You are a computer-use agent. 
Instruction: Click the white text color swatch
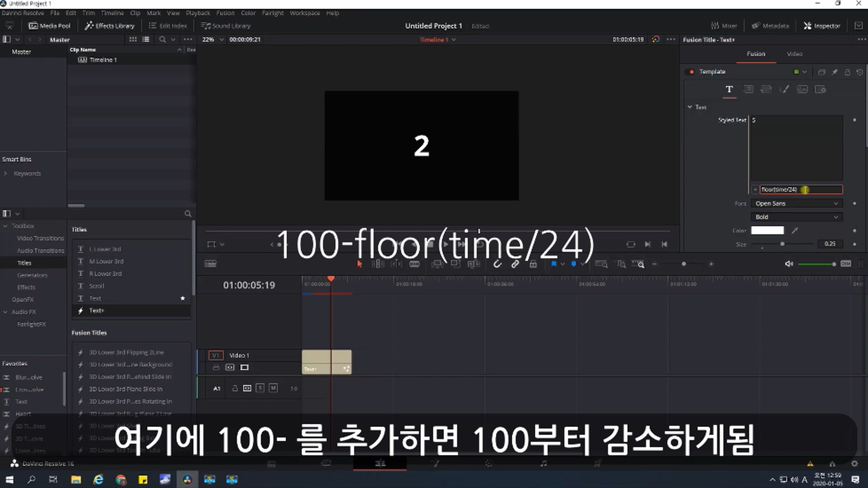tap(767, 230)
